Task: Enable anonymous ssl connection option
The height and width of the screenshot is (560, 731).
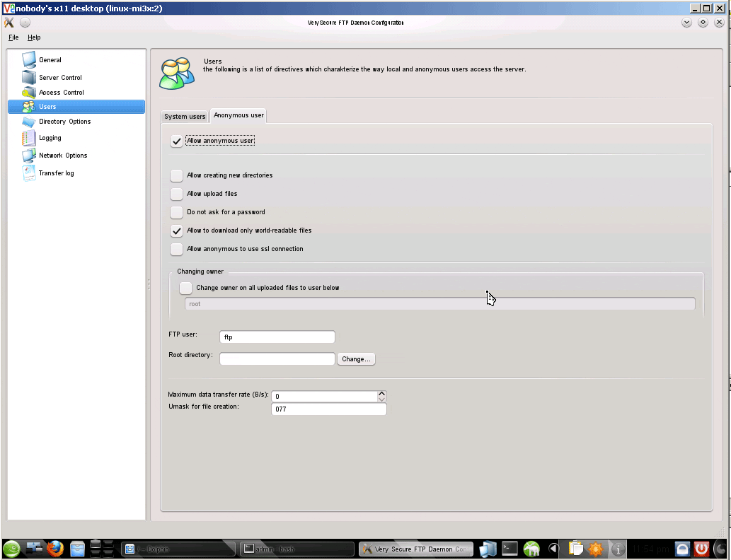Action: coord(176,250)
